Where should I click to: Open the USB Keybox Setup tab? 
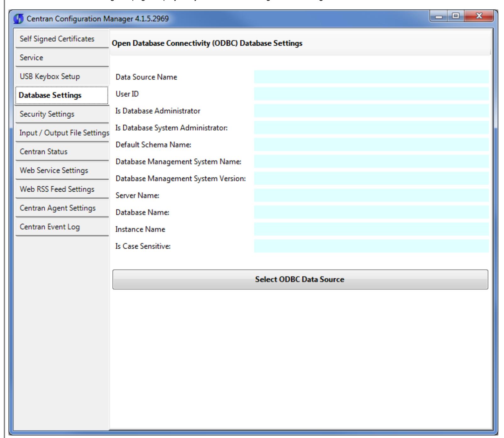(x=62, y=76)
